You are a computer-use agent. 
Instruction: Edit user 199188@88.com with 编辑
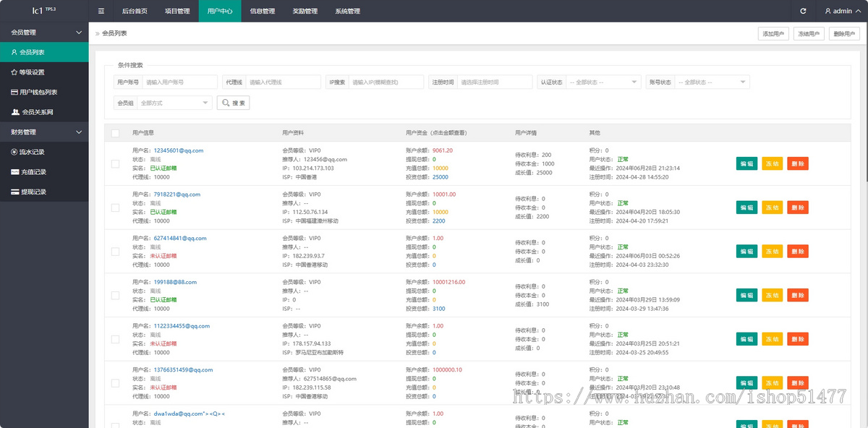pos(746,295)
